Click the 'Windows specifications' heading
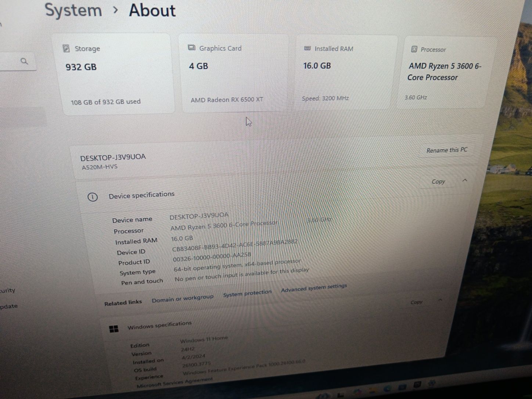The image size is (532, 399). click(159, 325)
